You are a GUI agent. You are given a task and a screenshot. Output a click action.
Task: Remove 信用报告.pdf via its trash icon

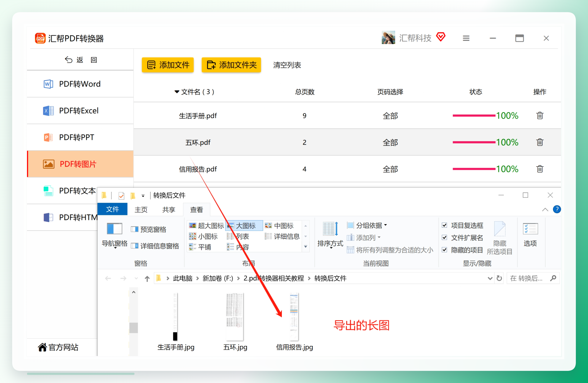pyautogui.click(x=540, y=169)
